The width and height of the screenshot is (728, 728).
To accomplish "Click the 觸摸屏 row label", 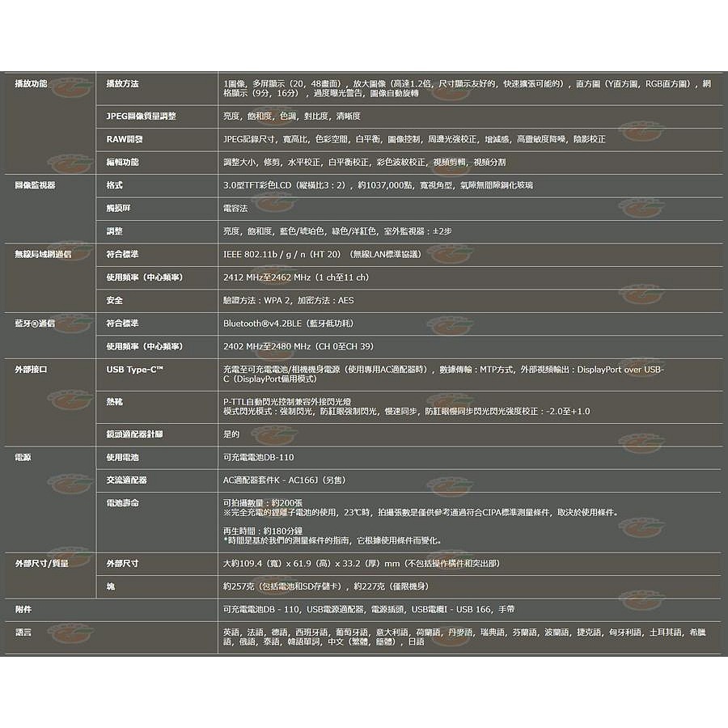I will 118,208.
